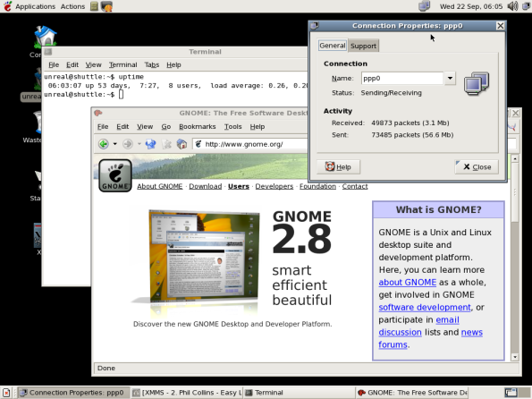This screenshot has height=399, width=532.
Task: Open the Terminal menu in terminal window
Action: [122, 64]
